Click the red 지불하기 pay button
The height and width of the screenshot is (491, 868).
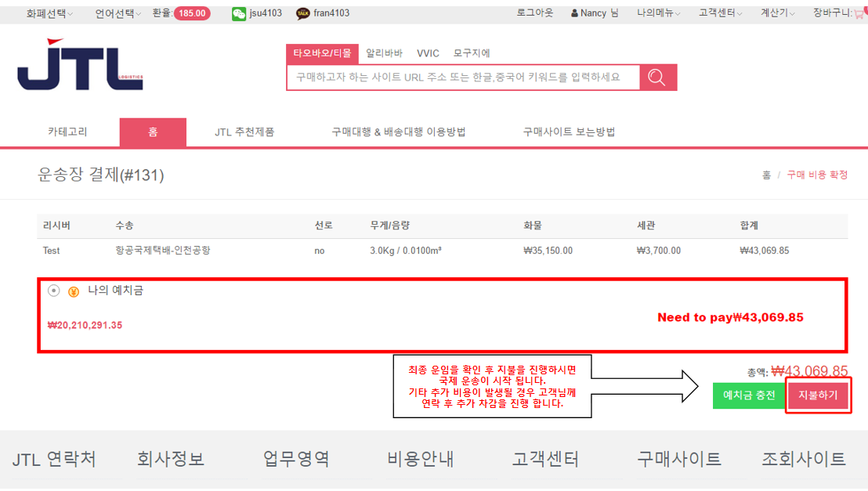pos(818,395)
